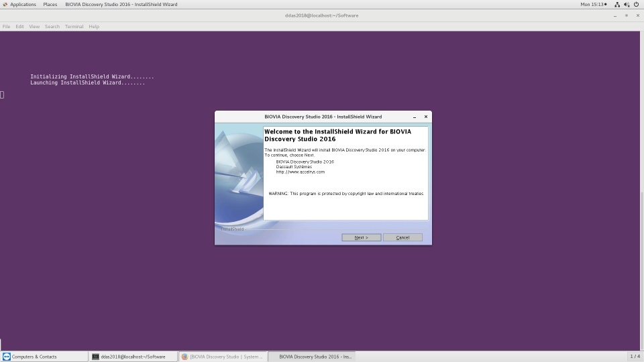
Task: Maximize the terminal window
Action: point(627,15)
